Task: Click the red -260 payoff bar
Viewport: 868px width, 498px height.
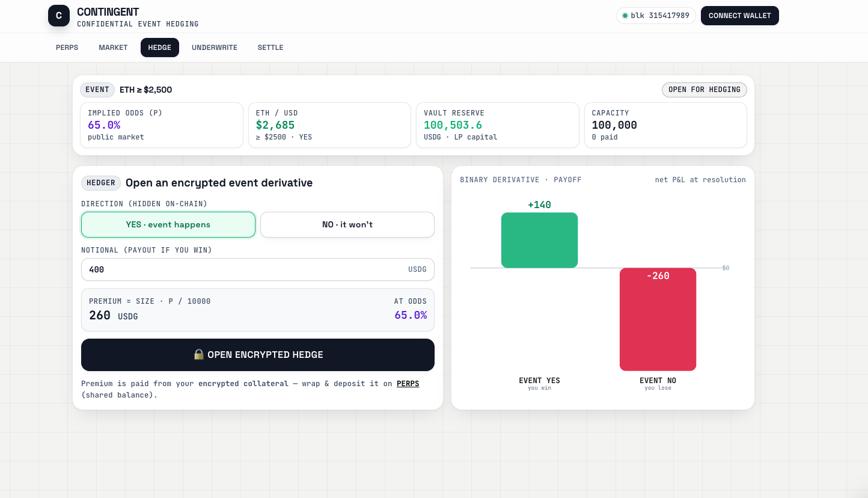Action: [x=658, y=319]
